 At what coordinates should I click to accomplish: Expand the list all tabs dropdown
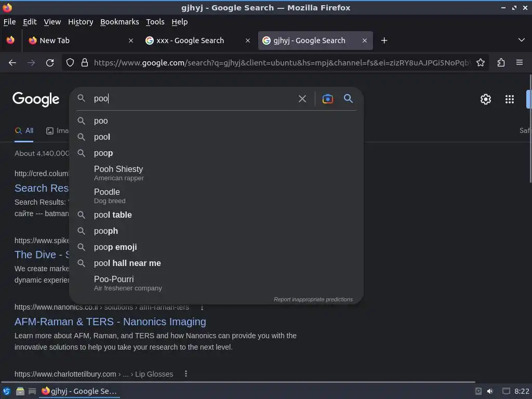point(522,40)
